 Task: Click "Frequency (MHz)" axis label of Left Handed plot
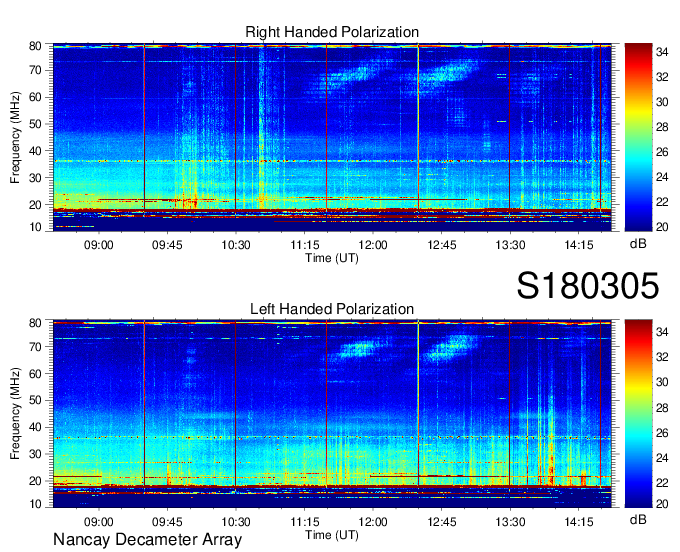15,414
